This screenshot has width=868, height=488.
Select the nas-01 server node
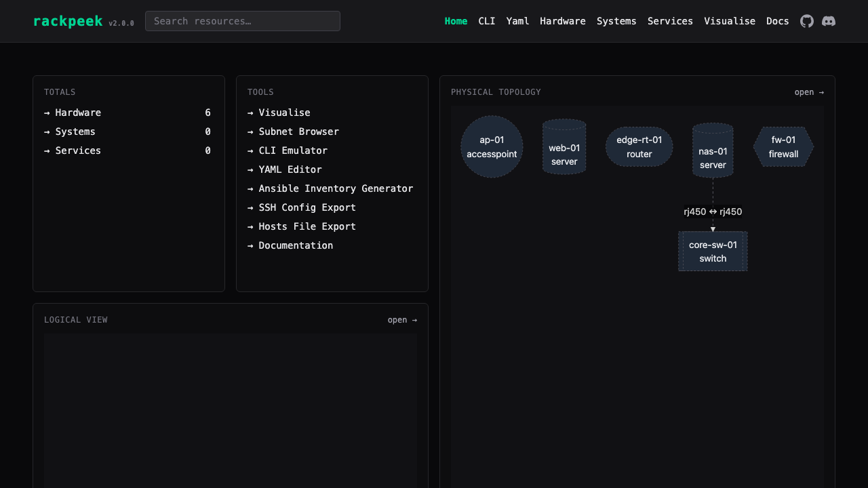click(713, 150)
